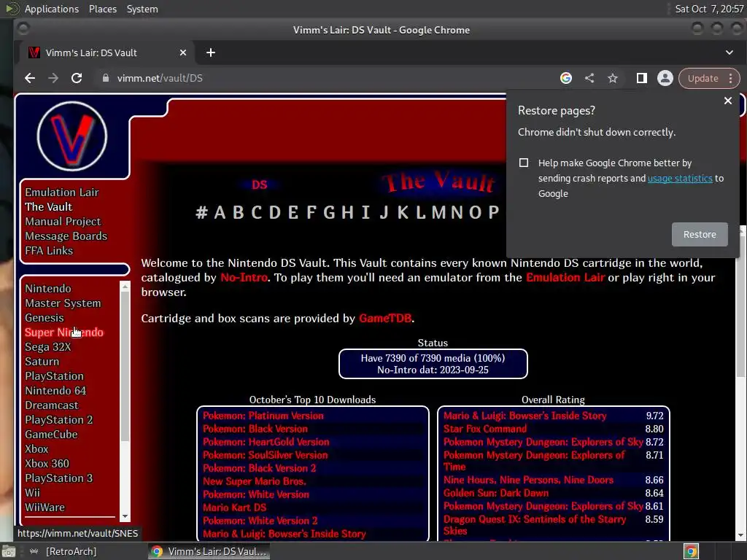Select the Genesis console link
Screen dimensions: 747x560
pyautogui.click(x=44, y=318)
